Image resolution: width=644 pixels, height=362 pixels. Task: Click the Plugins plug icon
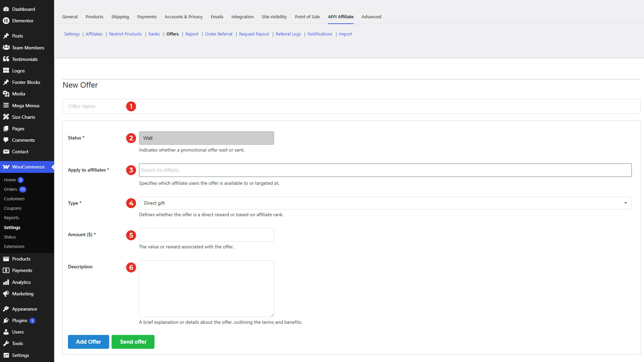tap(6, 320)
